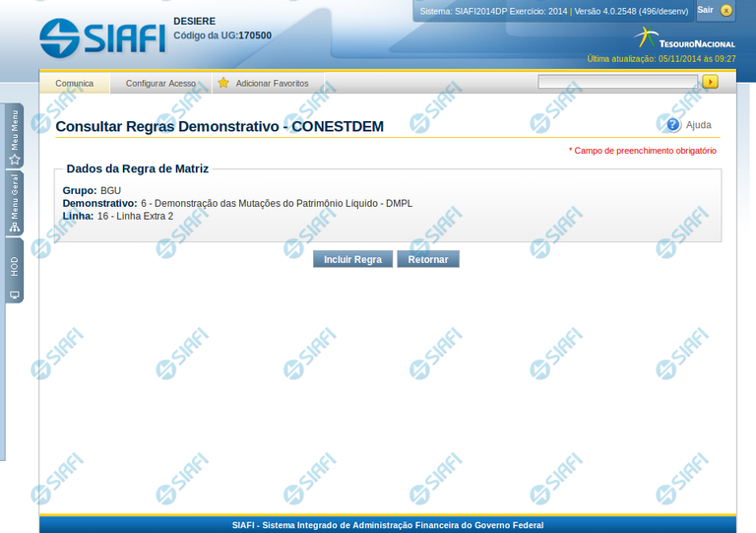Click the Tesouro Nacional logo
Screen dimensions: 756x533
[x=684, y=38]
